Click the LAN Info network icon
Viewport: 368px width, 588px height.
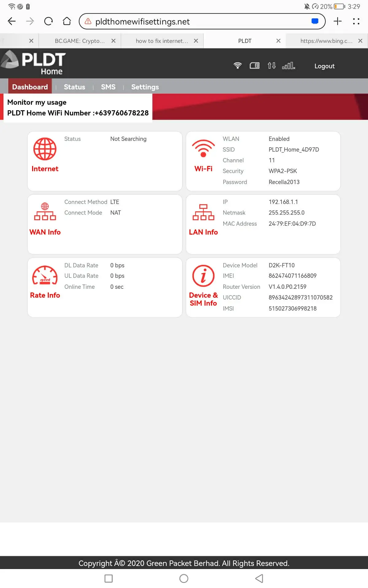[203, 212]
